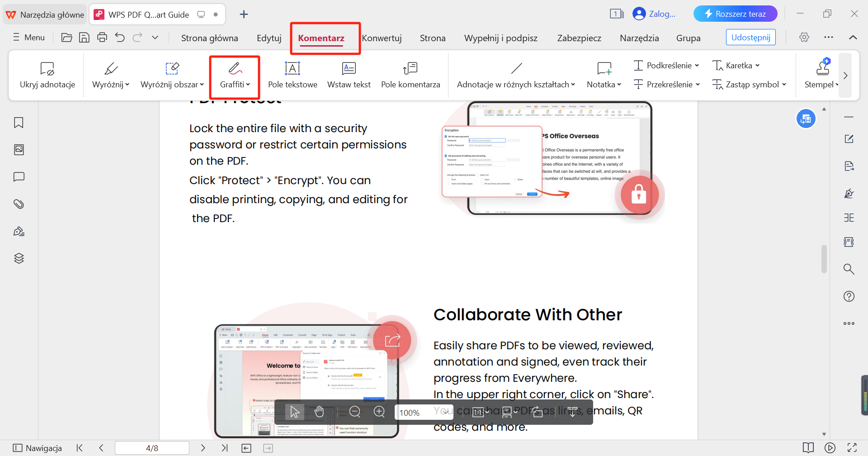This screenshot has width=868, height=456.
Task: Open the Menu button
Action: [29, 38]
